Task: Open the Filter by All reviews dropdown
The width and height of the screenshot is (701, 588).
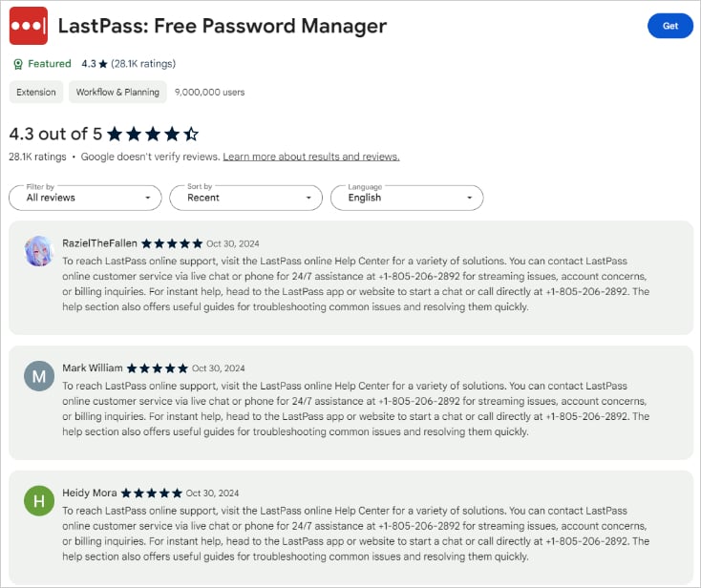Action: click(84, 198)
